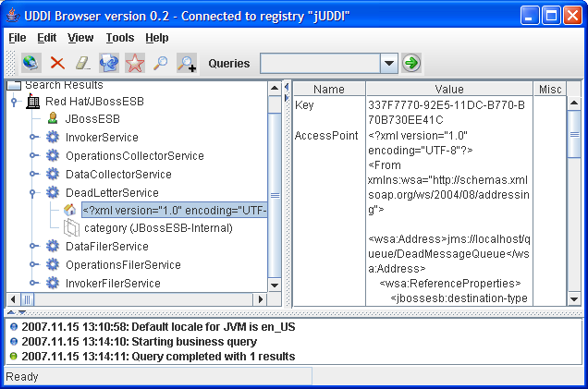Image resolution: width=588 pixels, height=389 pixels.
Task: Open the View menu
Action: click(80, 38)
